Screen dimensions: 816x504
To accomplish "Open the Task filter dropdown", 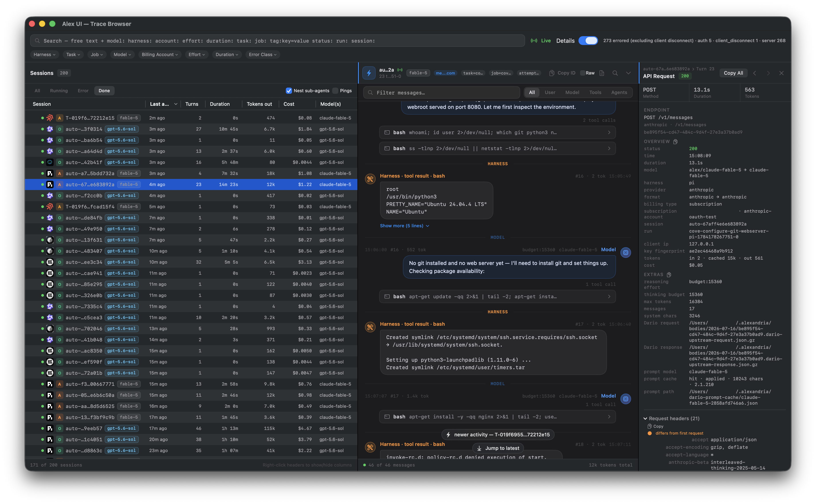I will click(73, 55).
